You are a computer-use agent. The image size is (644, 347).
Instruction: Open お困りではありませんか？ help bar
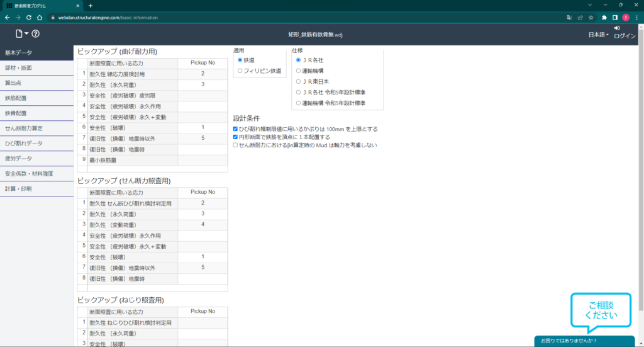pos(584,341)
